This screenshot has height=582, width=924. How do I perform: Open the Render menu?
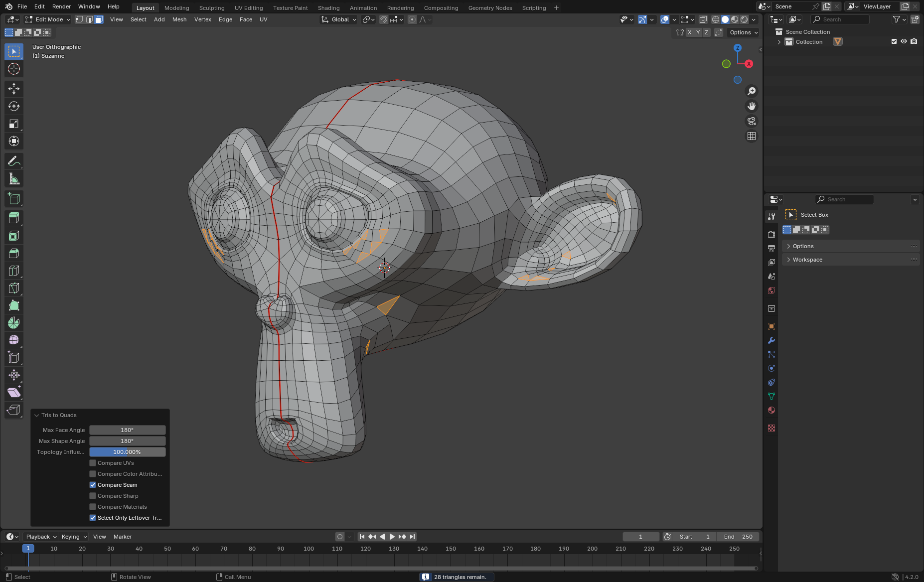pyautogui.click(x=61, y=6)
